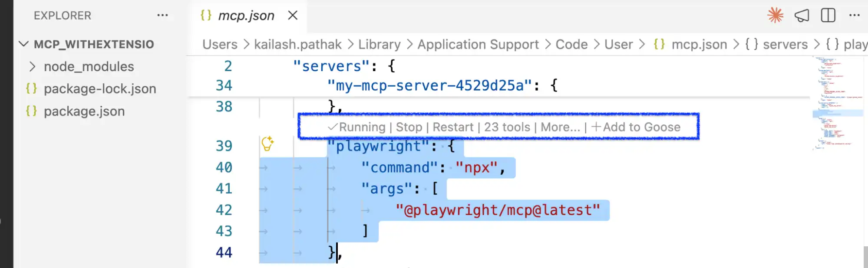Restart the playwright MCP server
The height and width of the screenshot is (268, 868).
coord(453,127)
